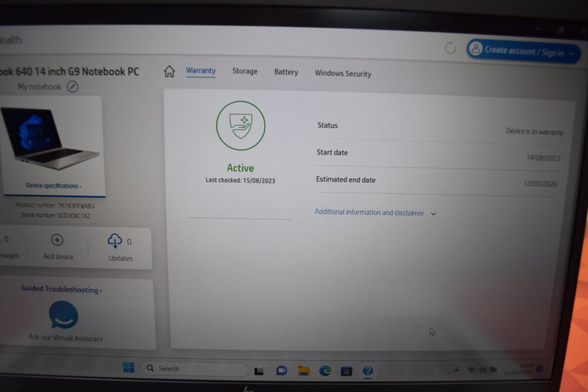The width and height of the screenshot is (588, 392).
Task: Click the warranty shield status icon
Action: click(x=240, y=126)
